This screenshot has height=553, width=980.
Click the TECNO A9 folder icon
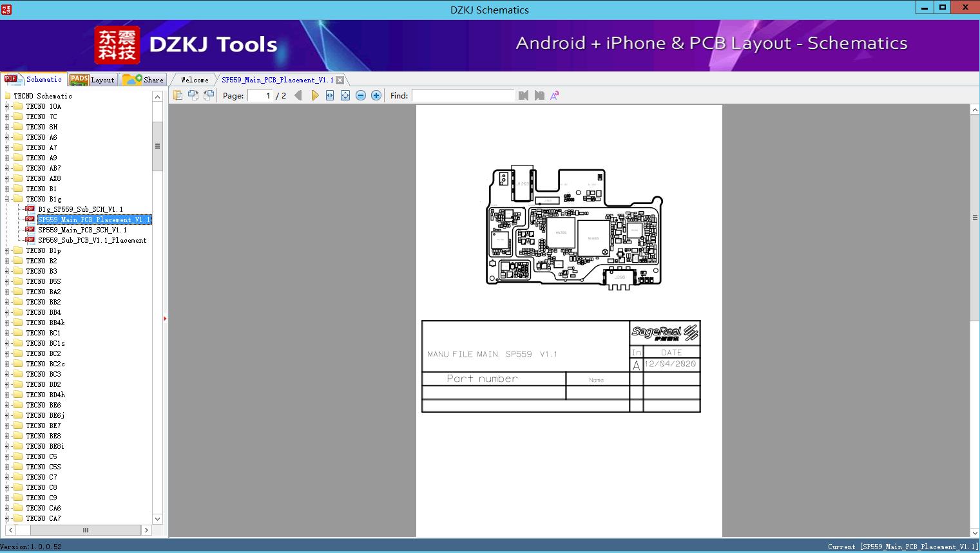click(x=18, y=158)
